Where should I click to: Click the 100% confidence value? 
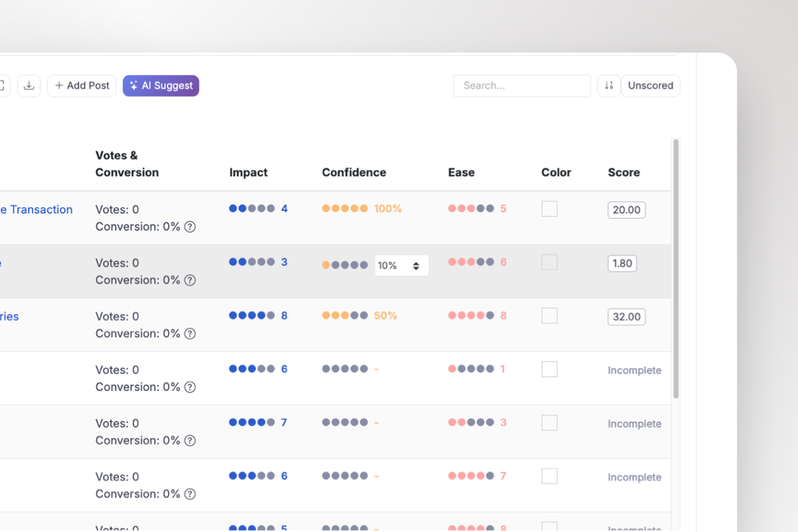click(x=388, y=209)
